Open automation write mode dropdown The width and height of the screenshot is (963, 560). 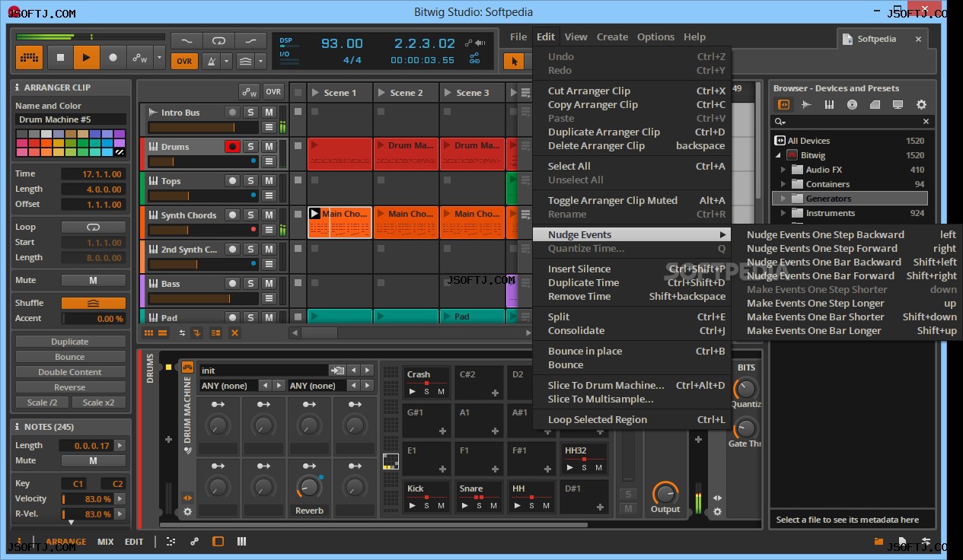(x=159, y=58)
